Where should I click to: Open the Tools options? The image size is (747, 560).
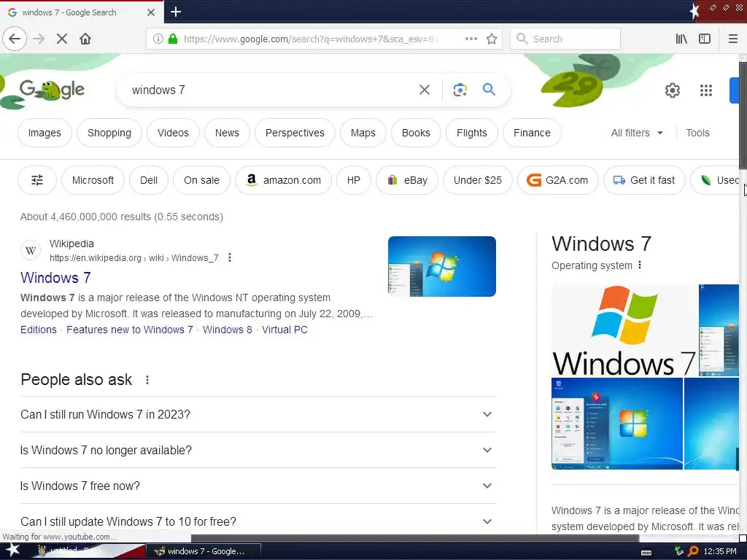tap(697, 133)
